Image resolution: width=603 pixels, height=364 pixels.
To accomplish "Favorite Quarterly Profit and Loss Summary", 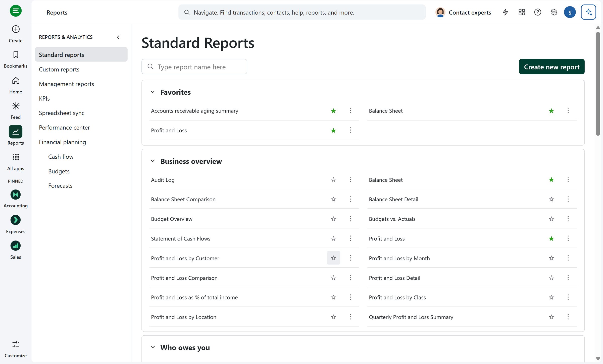I will 551,317.
